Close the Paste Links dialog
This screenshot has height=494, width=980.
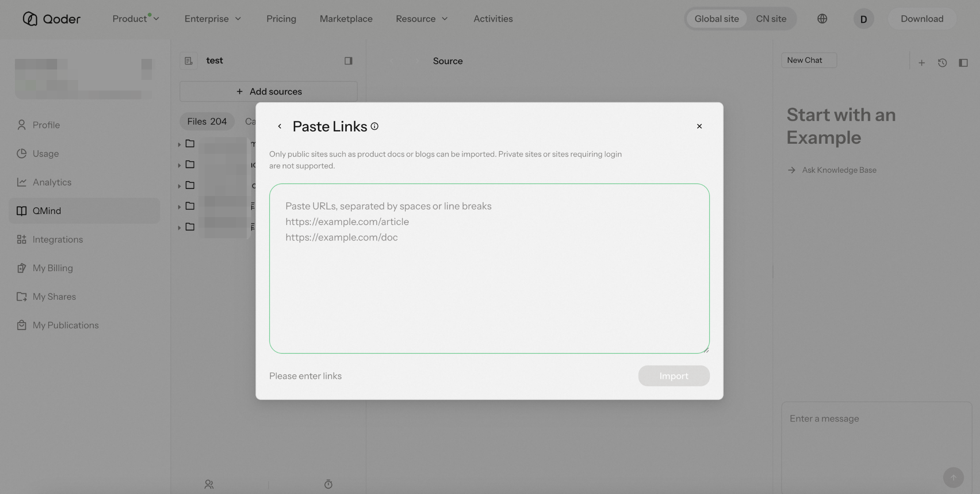pos(699,126)
